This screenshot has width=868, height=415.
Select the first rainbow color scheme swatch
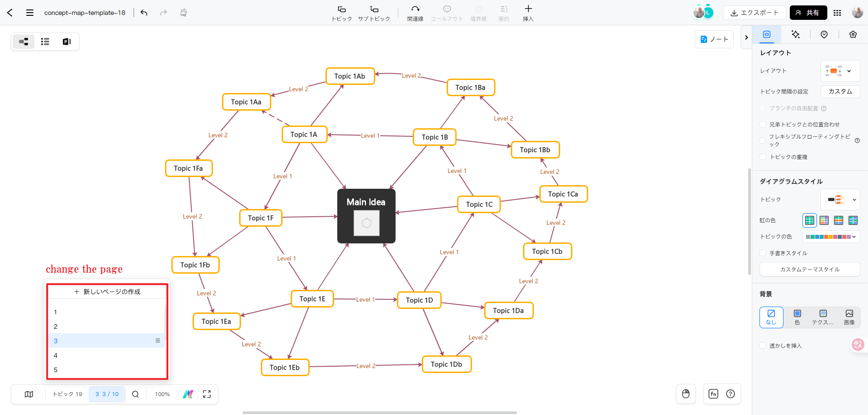[x=809, y=220]
